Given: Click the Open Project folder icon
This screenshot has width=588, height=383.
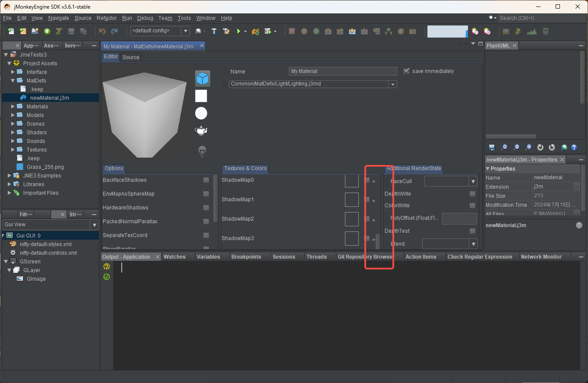Looking at the screenshot, I should tap(35, 31).
